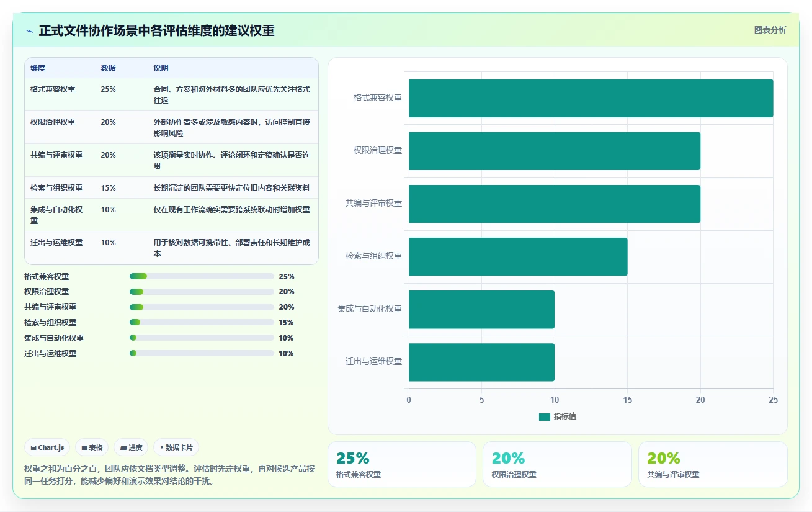
Task: Click the 迁出与运维权重 chart axis label
Action: [x=373, y=362]
